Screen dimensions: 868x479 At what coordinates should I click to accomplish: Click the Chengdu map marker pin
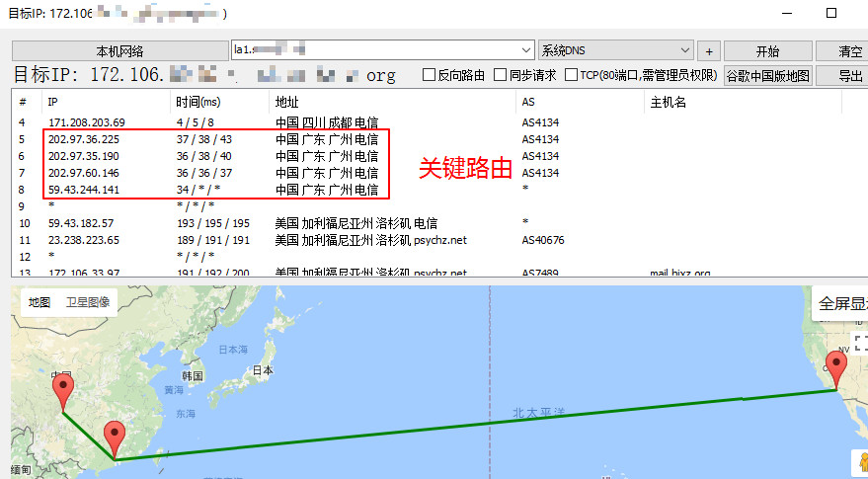(x=63, y=390)
